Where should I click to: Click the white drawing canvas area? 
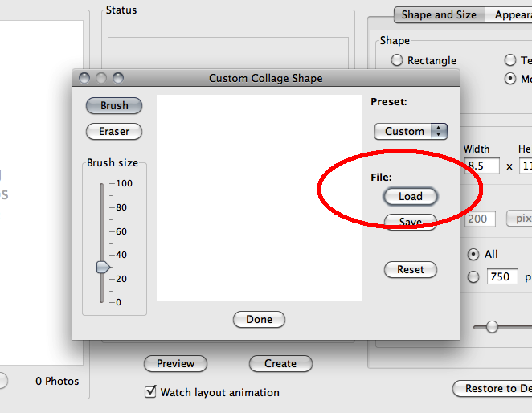point(260,198)
